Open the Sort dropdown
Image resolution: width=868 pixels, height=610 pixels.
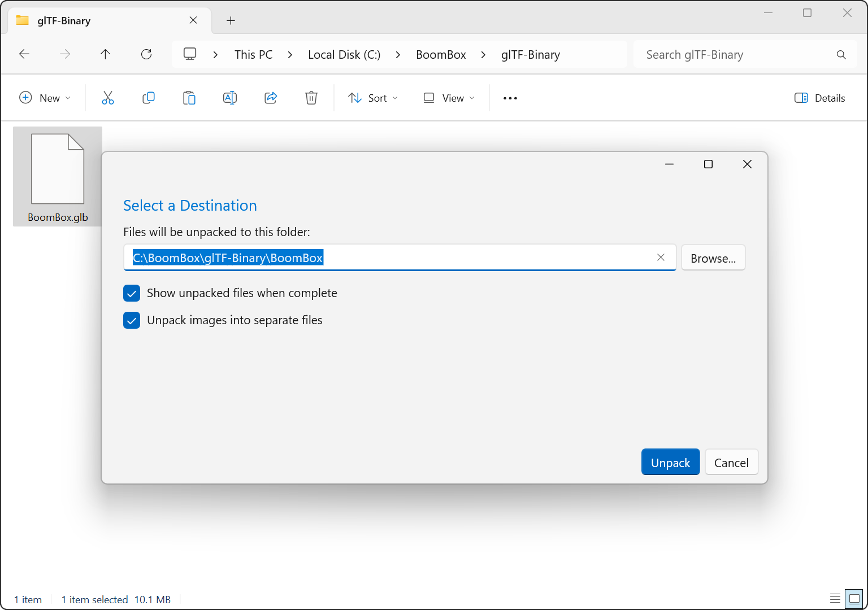pyautogui.click(x=373, y=98)
